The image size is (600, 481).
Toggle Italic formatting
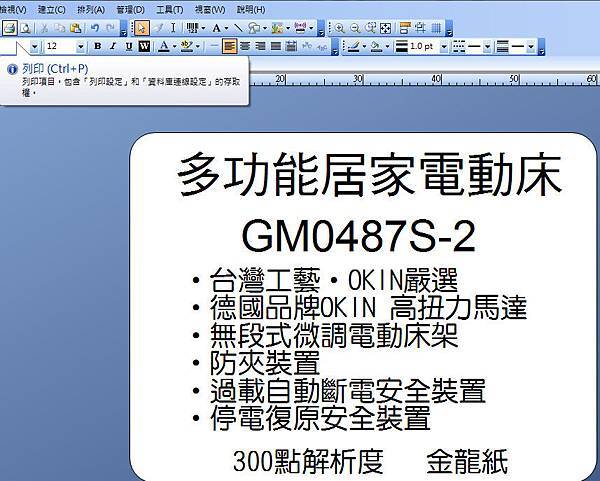[x=113, y=47]
